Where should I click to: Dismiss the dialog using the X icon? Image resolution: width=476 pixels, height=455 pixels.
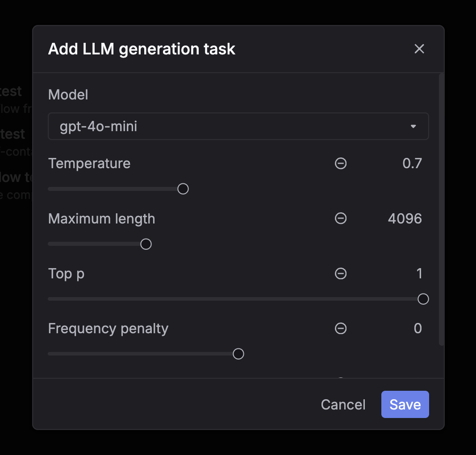pyautogui.click(x=419, y=49)
